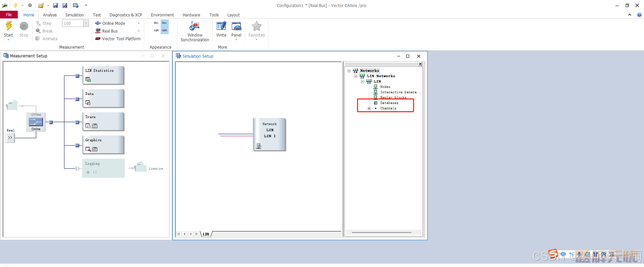This screenshot has height=267, width=644.
Task: Expand the Channels tree node
Action: (369, 108)
